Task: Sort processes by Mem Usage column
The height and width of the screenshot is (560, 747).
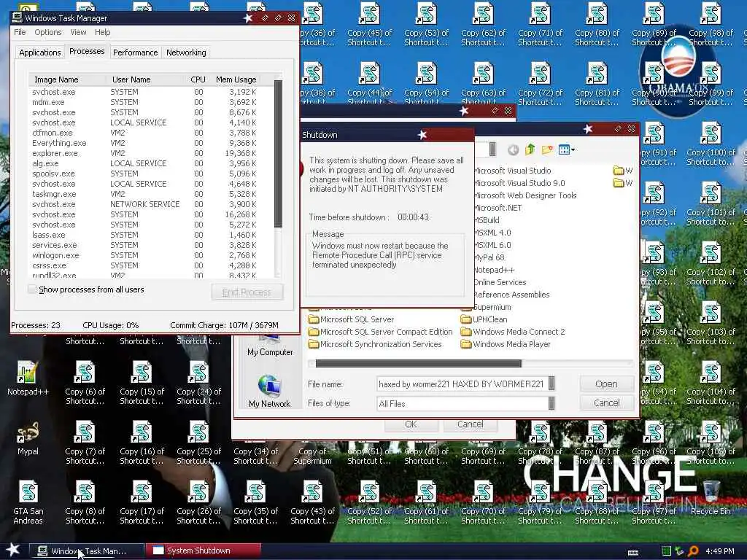Action: tap(236, 79)
